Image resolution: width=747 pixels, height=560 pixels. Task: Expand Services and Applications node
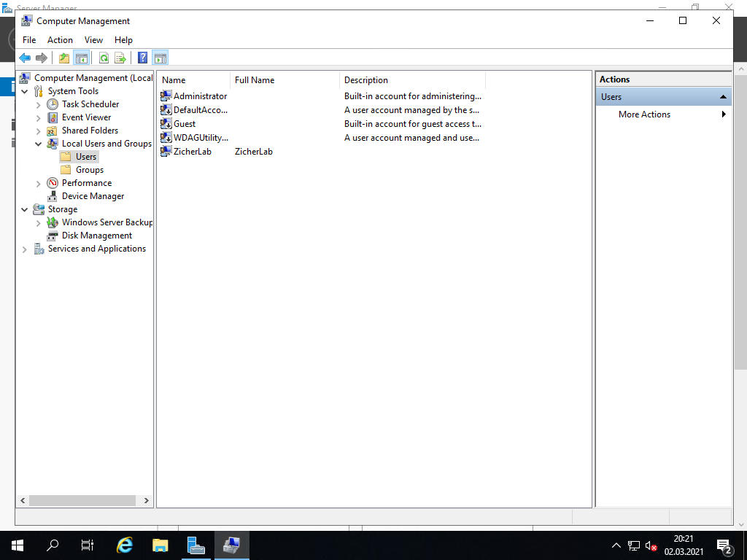(25, 249)
